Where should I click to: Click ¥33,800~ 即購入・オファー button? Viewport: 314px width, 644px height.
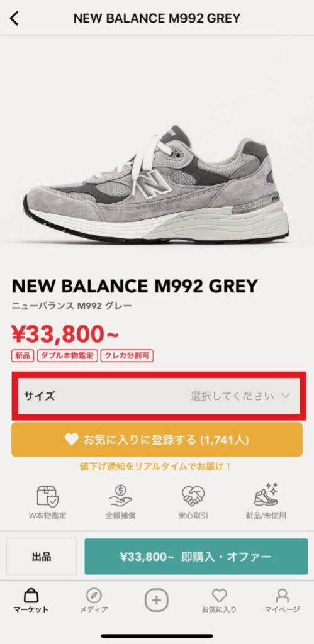196,557
